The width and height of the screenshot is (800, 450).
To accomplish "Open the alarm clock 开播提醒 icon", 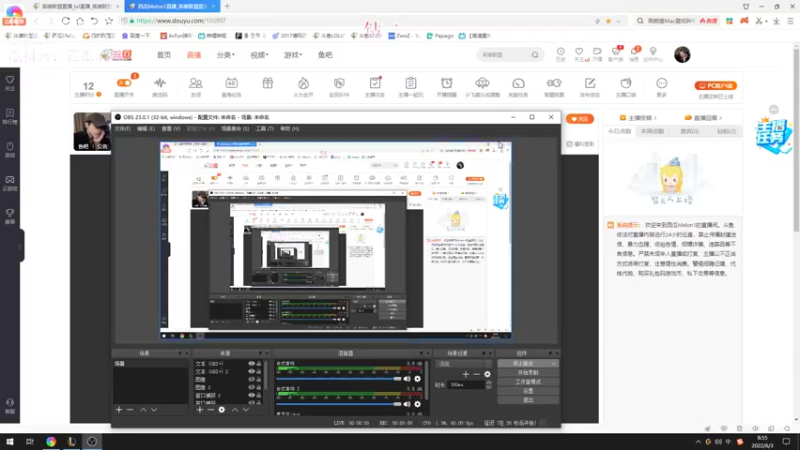I will [446, 83].
